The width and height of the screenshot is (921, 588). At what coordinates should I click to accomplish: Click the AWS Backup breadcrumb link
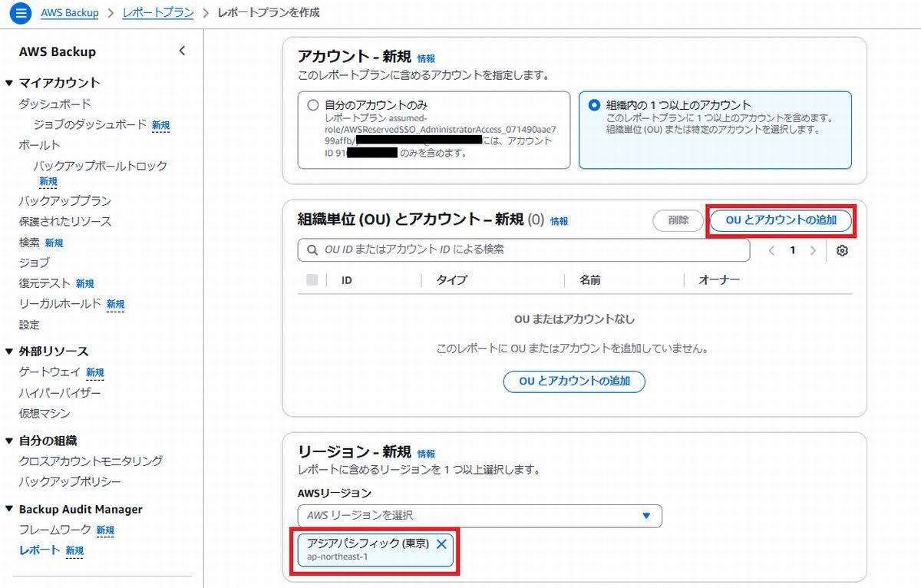click(69, 12)
